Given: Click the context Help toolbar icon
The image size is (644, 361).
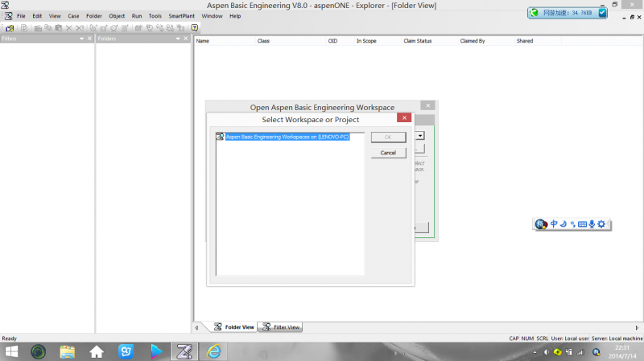Looking at the screenshot, I should point(195,28).
